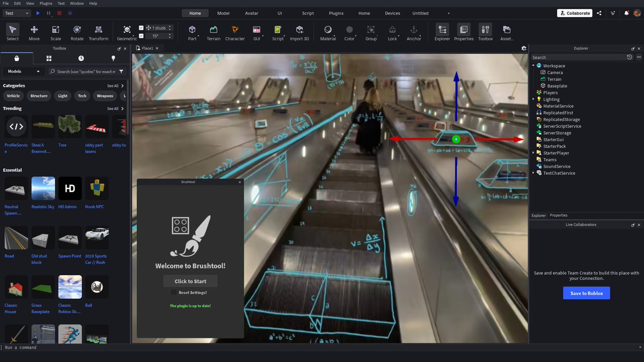Toggle the Explorer panel button
The height and width of the screenshot is (362, 644).
coord(442,32)
